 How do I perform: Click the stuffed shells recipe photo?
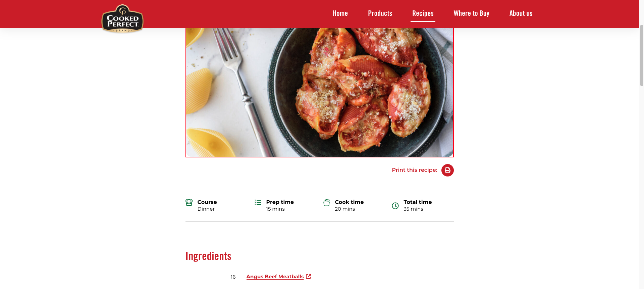pos(320,92)
